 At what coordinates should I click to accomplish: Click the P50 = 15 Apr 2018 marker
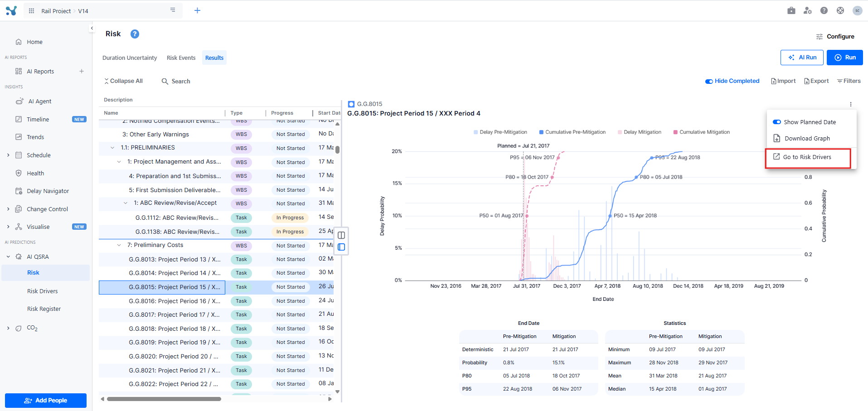coord(610,216)
